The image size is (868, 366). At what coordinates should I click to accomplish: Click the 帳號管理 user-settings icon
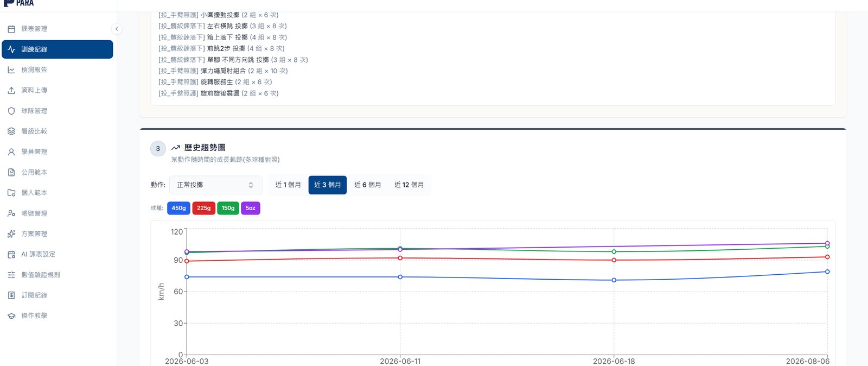pos(11,213)
